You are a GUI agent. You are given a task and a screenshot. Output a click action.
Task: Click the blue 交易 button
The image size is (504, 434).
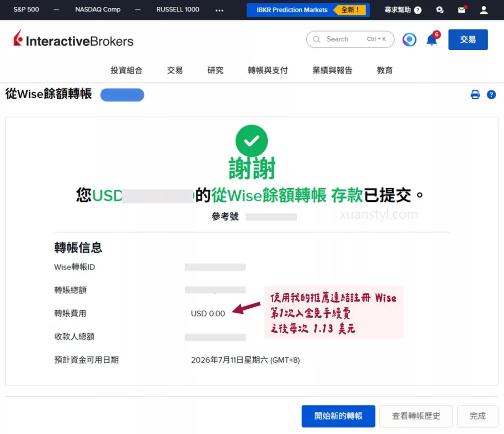(x=468, y=39)
